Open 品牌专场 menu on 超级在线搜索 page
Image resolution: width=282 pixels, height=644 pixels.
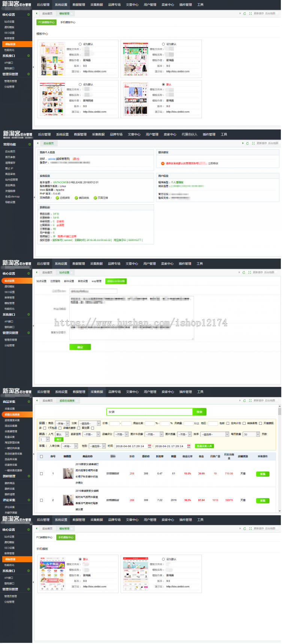click(115, 392)
